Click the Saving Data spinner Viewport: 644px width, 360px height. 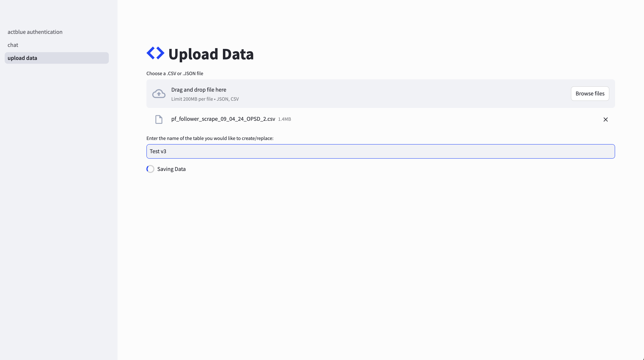(x=150, y=169)
